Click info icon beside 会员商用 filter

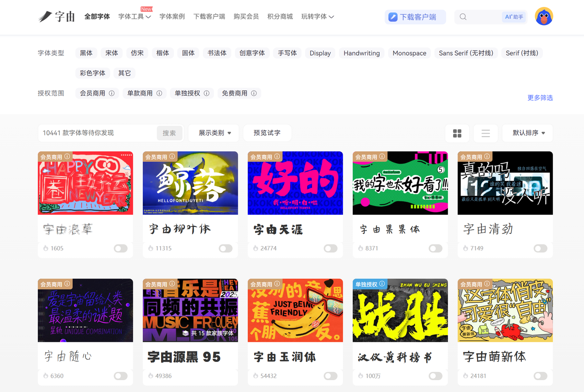[112, 93]
